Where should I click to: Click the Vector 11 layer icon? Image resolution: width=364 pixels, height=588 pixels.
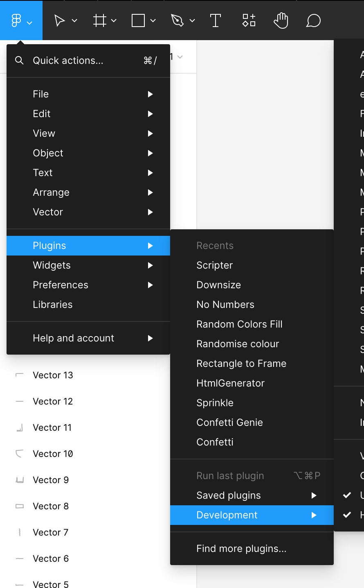click(x=19, y=427)
